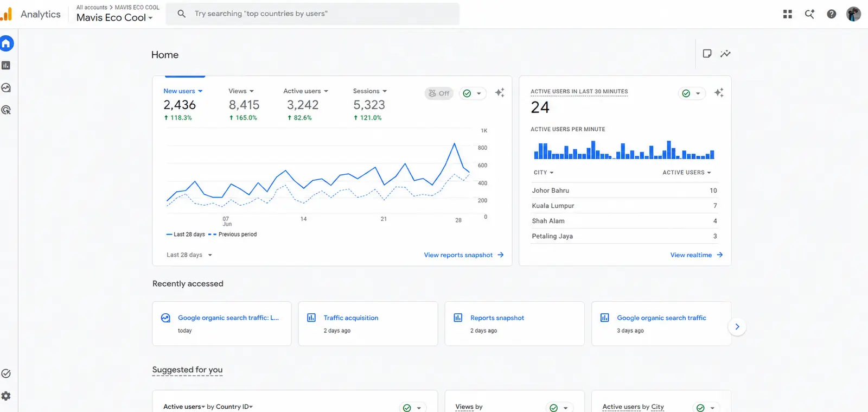Open the Google apps grid icon
This screenshot has height=412, width=868.
pyautogui.click(x=788, y=14)
